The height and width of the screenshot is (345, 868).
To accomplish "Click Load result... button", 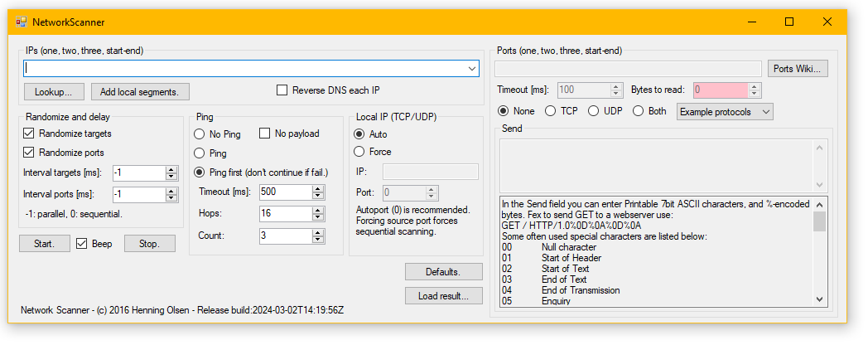I will (443, 295).
